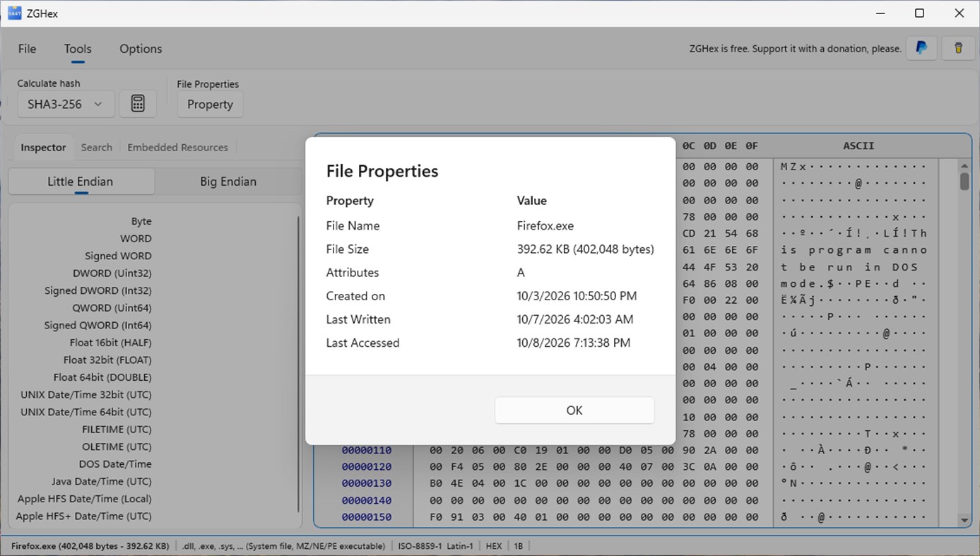Click the scroll up arrow in hex view
Viewport: 980px width, 556px height.
click(x=964, y=166)
